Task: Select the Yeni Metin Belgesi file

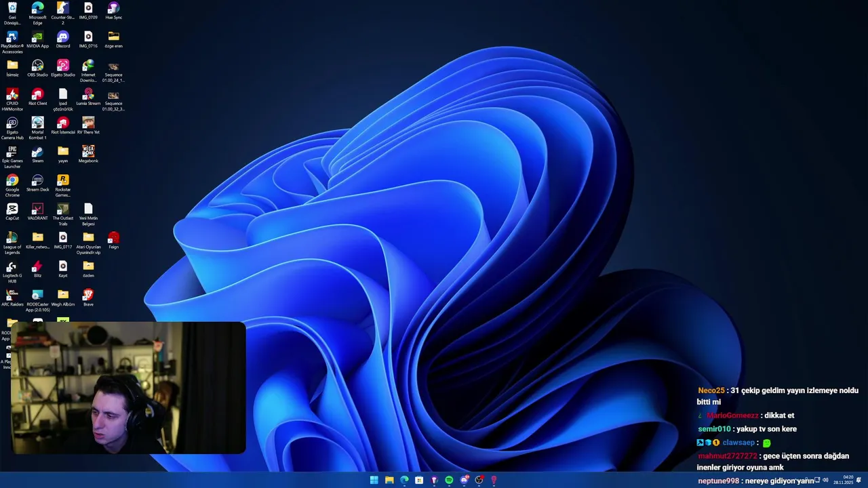Action: pyautogui.click(x=88, y=214)
